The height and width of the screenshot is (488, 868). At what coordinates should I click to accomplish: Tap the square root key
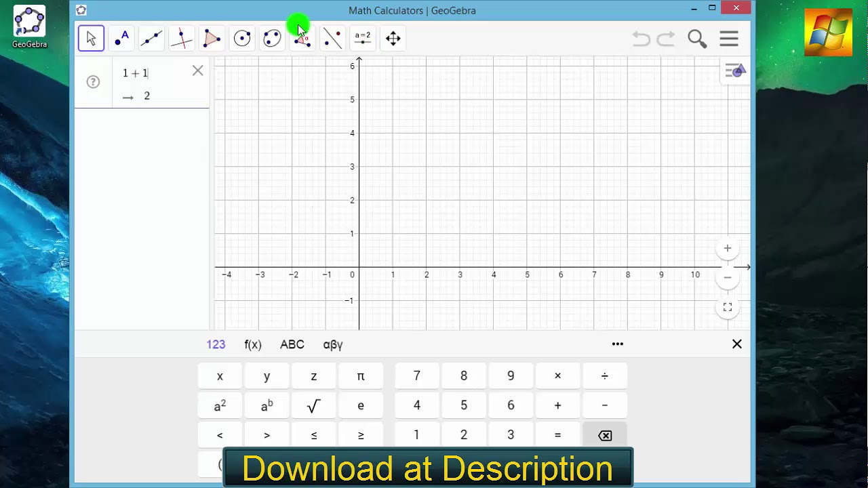pyautogui.click(x=314, y=406)
